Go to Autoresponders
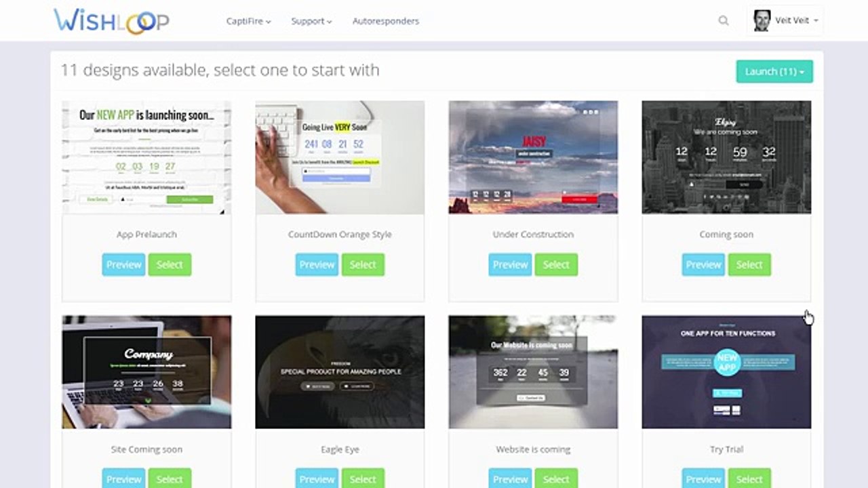 [x=386, y=21]
